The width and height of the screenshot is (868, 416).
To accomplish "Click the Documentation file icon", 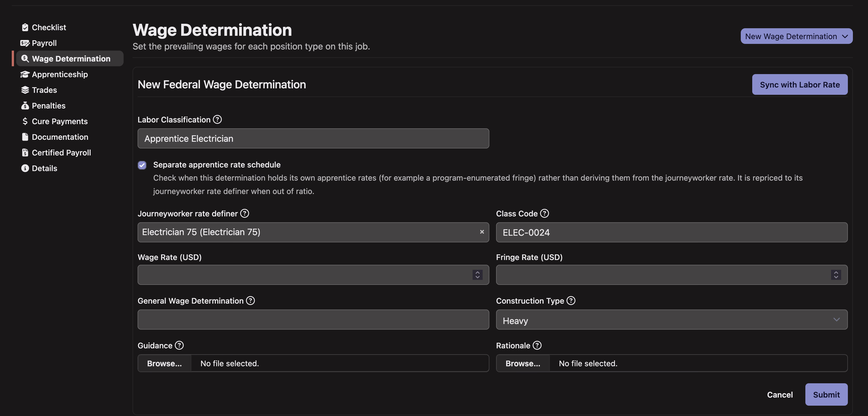I will tap(25, 137).
